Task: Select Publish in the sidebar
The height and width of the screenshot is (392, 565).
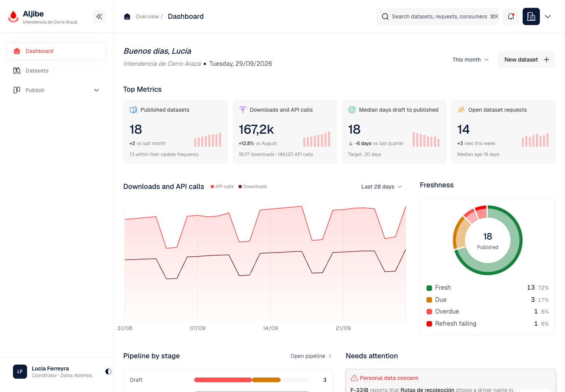Action: click(56, 90)
